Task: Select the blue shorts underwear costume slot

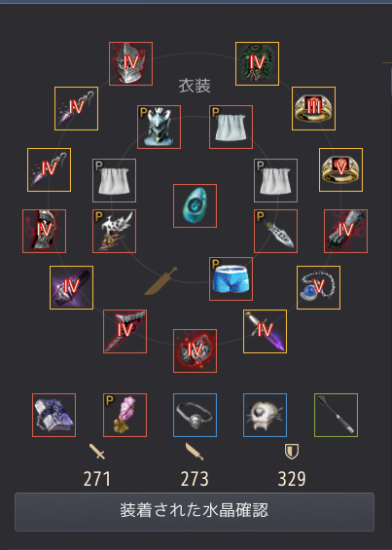Action: coord(231,278)
